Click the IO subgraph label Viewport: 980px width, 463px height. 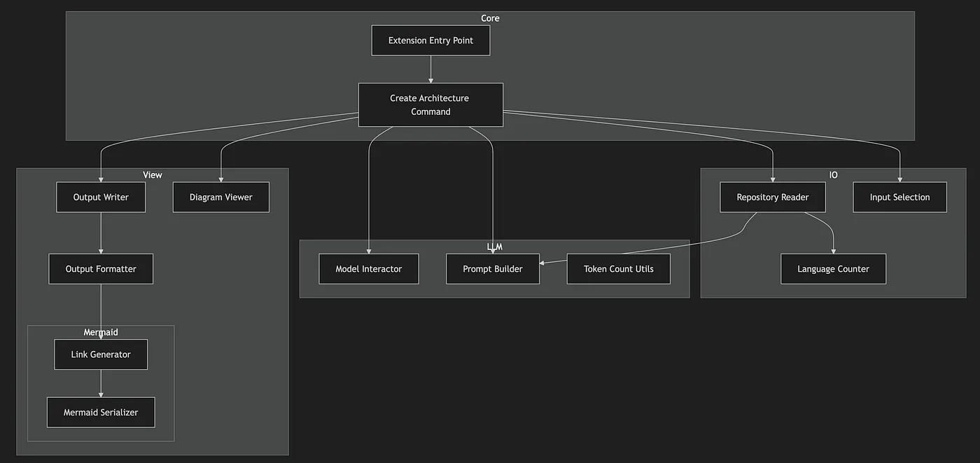pos(834,174)
